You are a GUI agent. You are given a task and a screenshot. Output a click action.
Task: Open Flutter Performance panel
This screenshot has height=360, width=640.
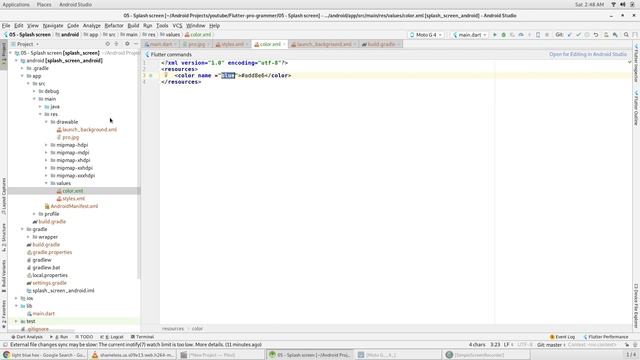[x=606, y=337]
